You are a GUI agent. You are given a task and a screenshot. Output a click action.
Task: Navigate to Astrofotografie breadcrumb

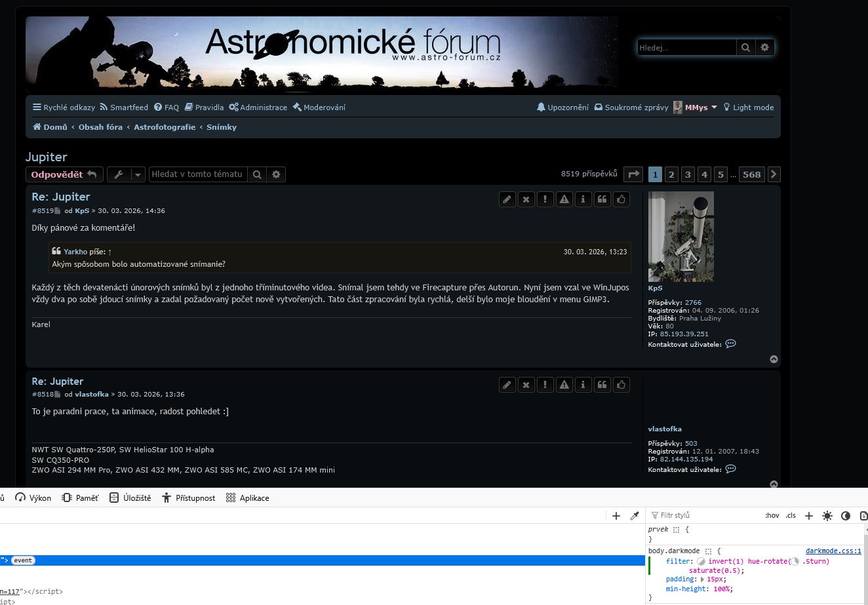tap(165, 127)
